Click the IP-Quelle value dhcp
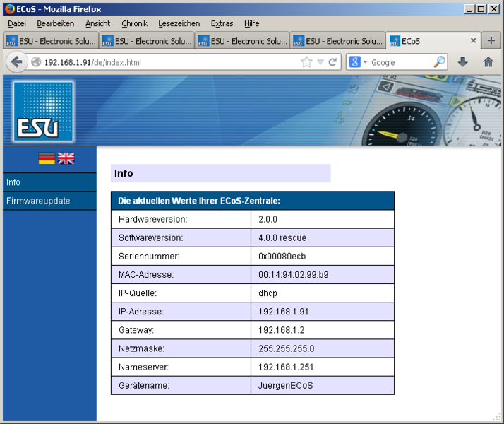This screenshot has width=504, height=424. pyautogui.click(x=268, y=293)
